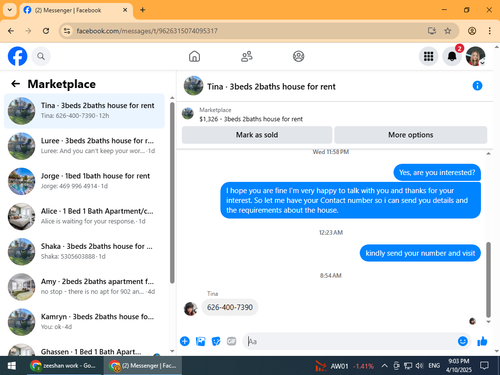Show hidden system tray icons
Image resolution: width=500 pixels, height=375 pixels.
(x=384, y=366)
